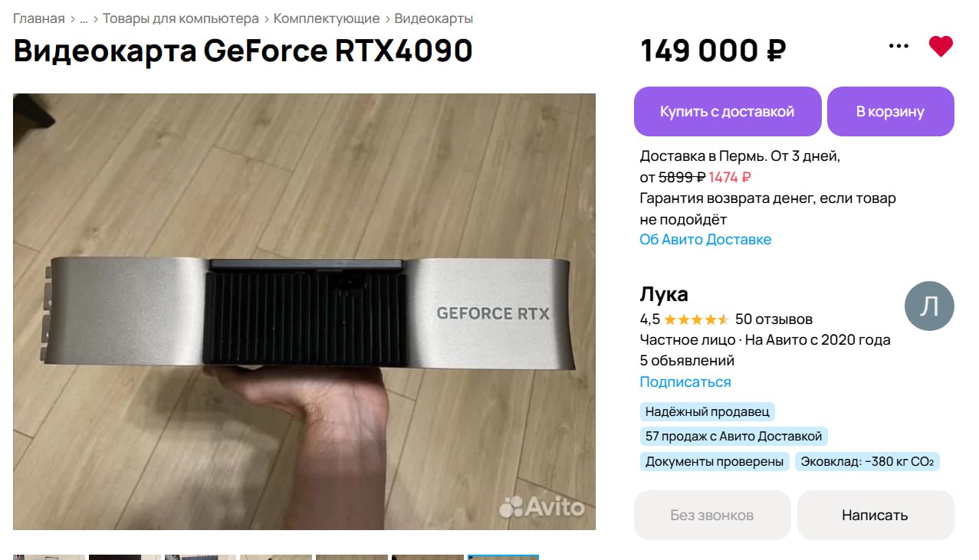Click Купить с доставкой button
The height and width of the screenshot is (560, 979).
[x=728, y=111]
